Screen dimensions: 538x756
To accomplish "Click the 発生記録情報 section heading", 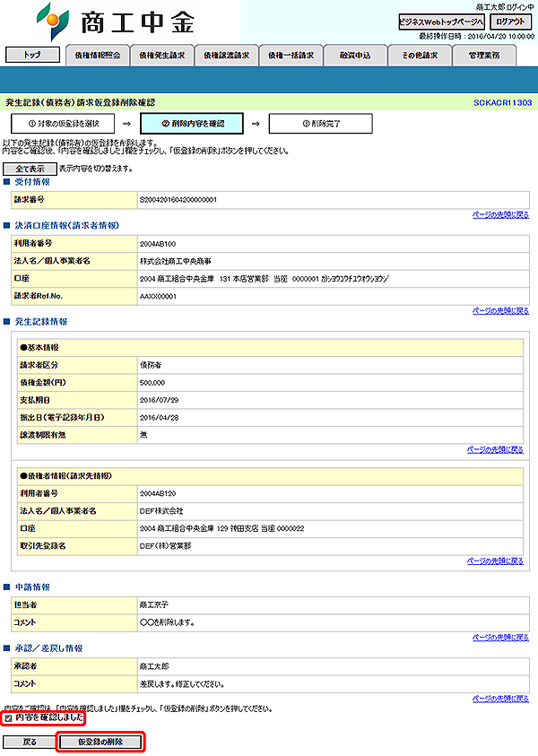I will coord(41,322).
